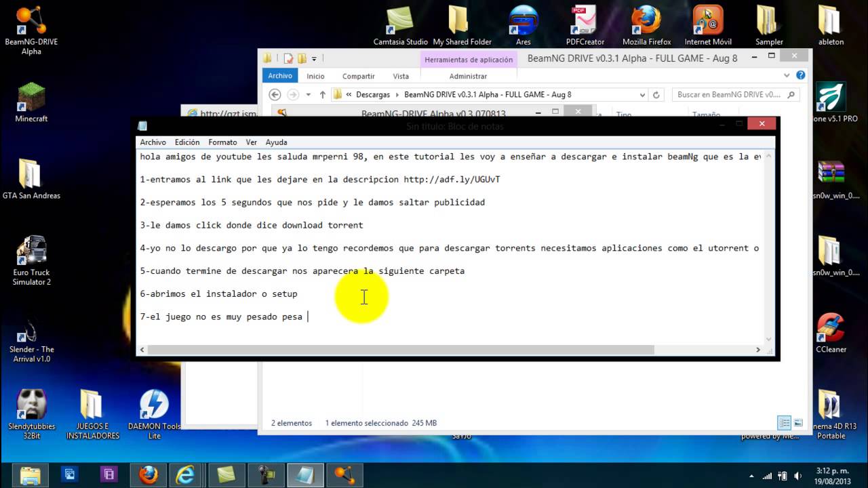The height and width of the screenshot is (488, 868).
Task: Open the BeamNG-DRIVE Alpha desktop shortcut
Action: [31, 30]
